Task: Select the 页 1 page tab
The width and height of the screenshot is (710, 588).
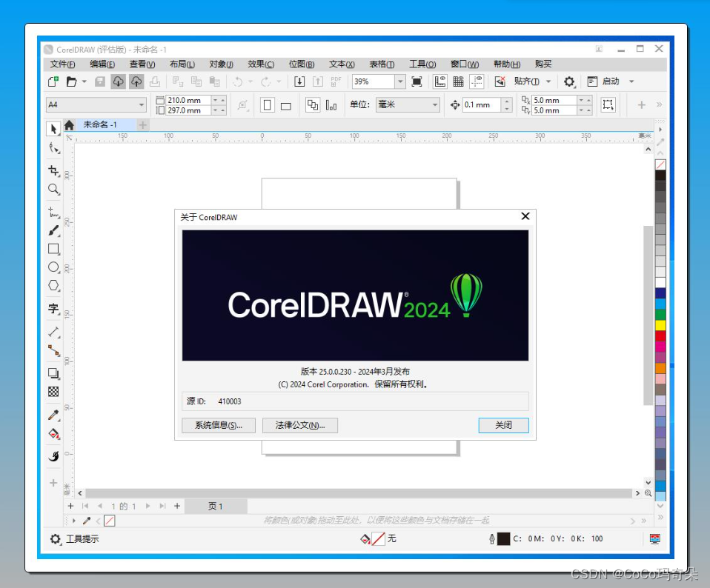Action: (x=216, y=506)
